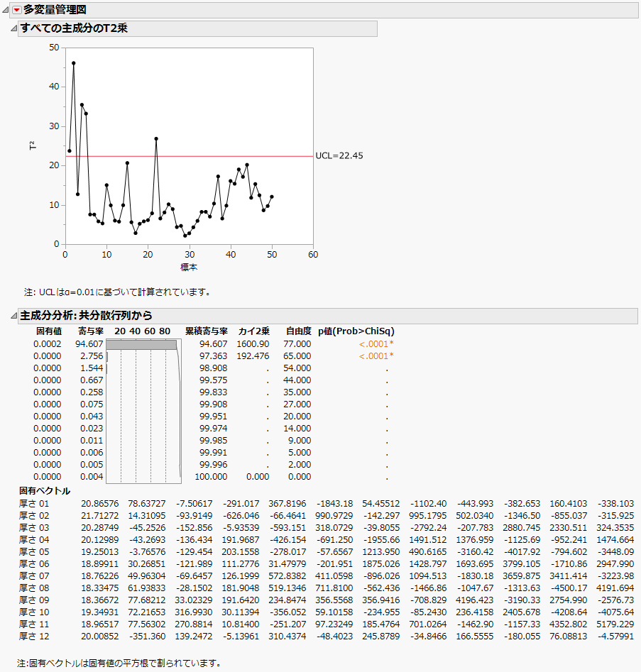The image size is (641, 672).
Task: Click the 94.607 contribution bar
Action: pos(141,343)
